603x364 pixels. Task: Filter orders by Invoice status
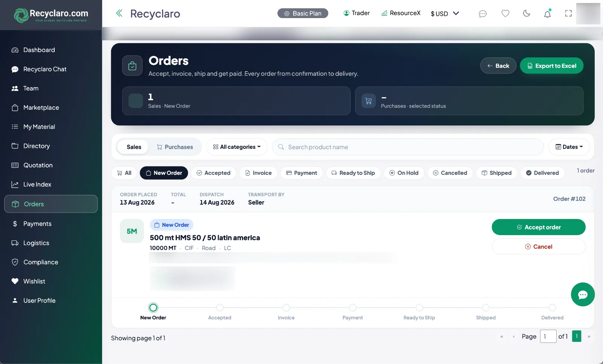[x=258, y=173]
